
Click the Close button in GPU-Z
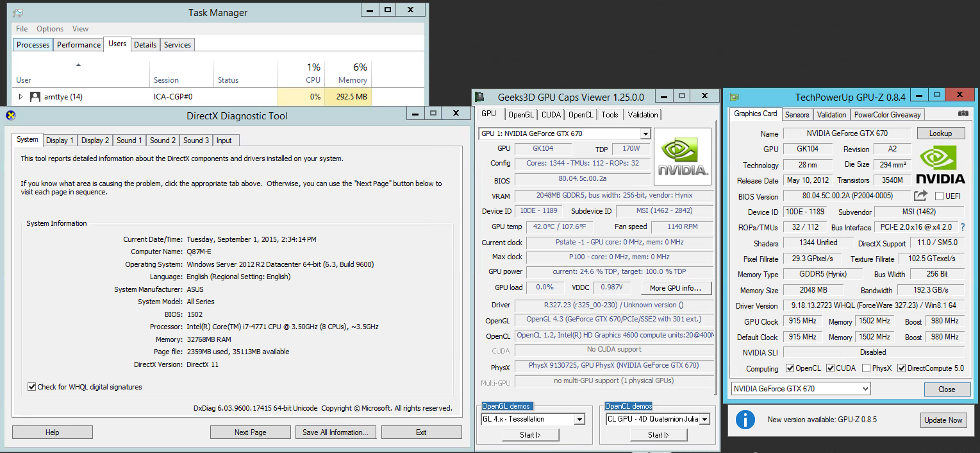[947, 389]
